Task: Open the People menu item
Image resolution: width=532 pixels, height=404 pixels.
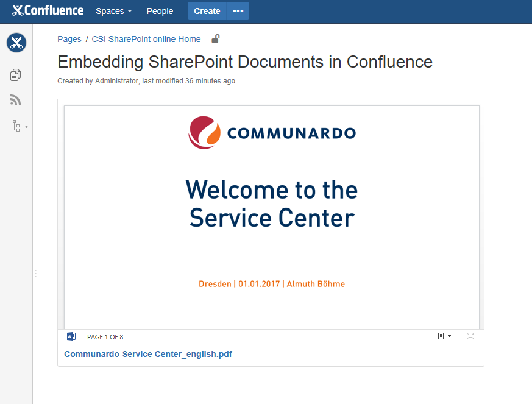Action: (160, 11)
